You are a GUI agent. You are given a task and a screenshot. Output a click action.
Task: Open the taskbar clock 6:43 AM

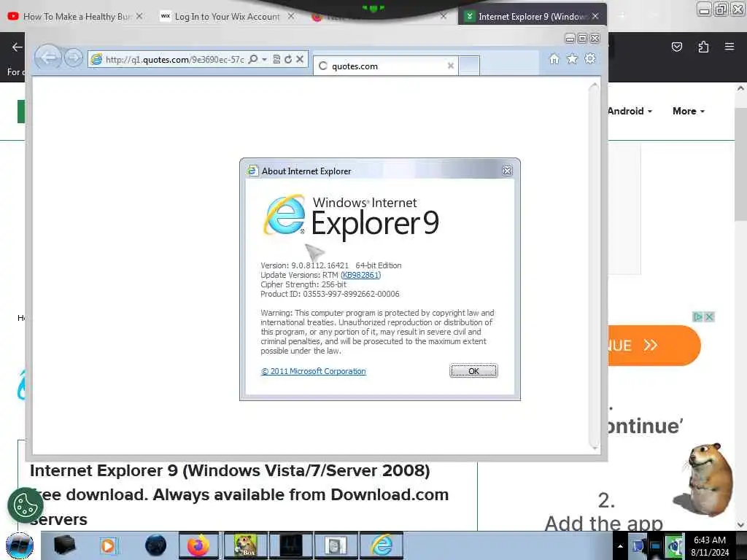pos(710,546)
